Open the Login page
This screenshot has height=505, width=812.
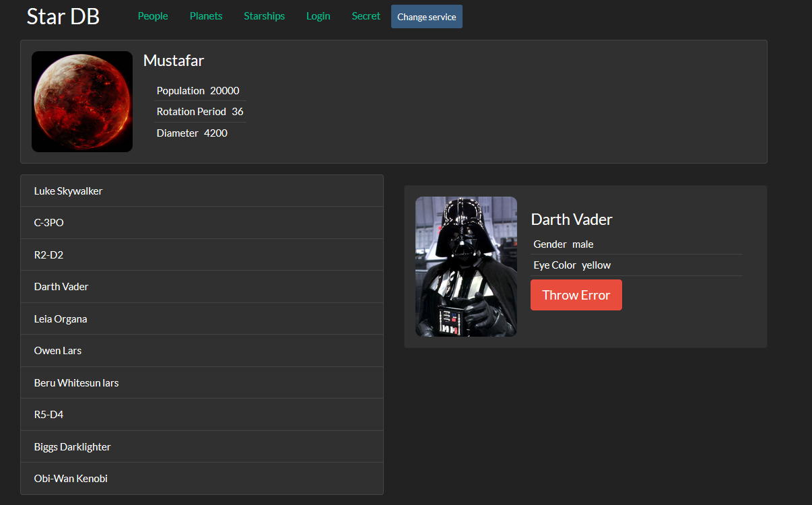[x=318, y=16]
